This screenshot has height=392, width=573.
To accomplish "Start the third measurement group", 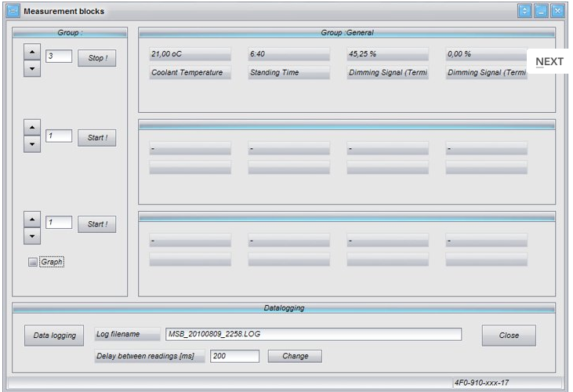I will point(97,224).
